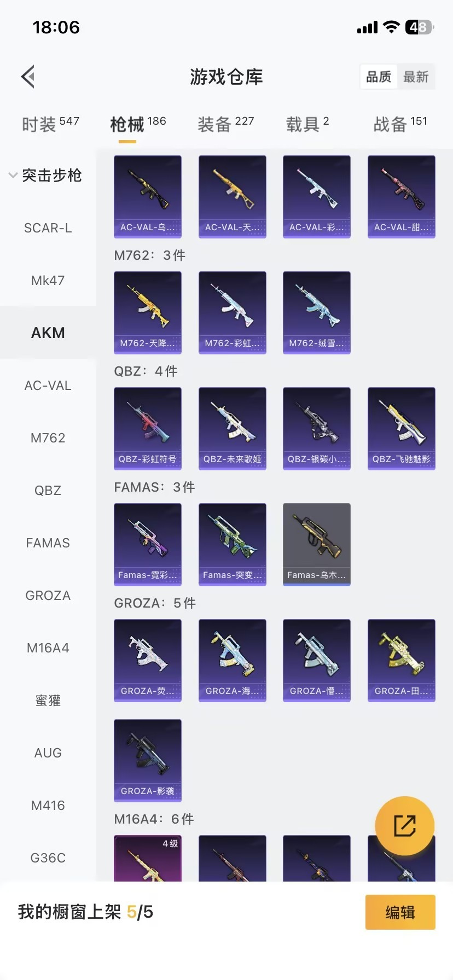Viewport: 453px width, 980px height.
Task: Collapse the 突击步枪 category
Action: [x=45, y=176]
